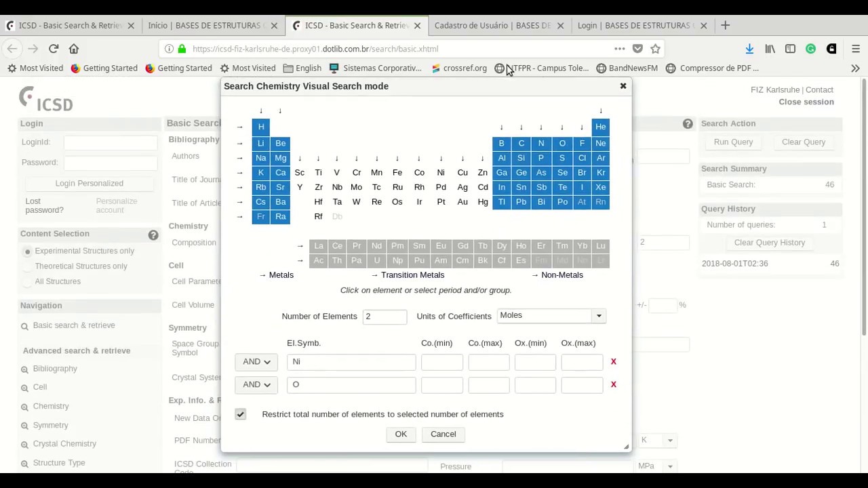Remove the O element row

pos(614,384)
